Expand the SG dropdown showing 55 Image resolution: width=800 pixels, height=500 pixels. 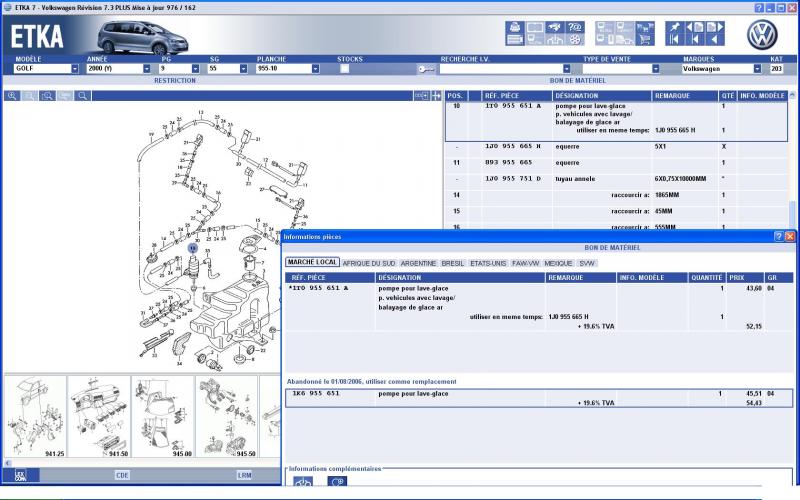click(x=244, y=69)
